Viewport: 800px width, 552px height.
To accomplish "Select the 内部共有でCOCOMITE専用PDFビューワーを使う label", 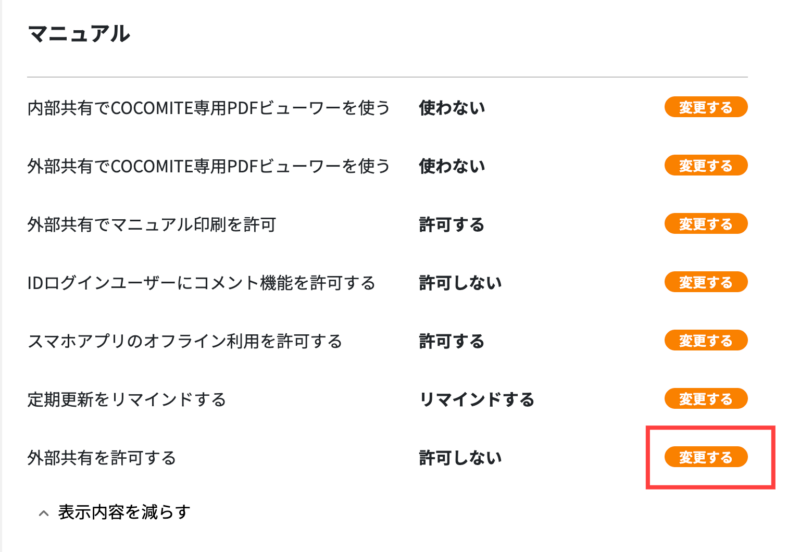I will coord(208,107).
